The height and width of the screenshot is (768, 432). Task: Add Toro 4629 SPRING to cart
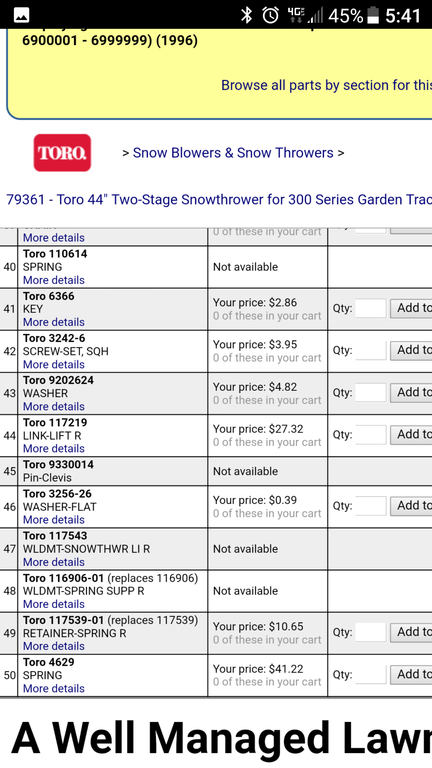(x=411, y=674)
